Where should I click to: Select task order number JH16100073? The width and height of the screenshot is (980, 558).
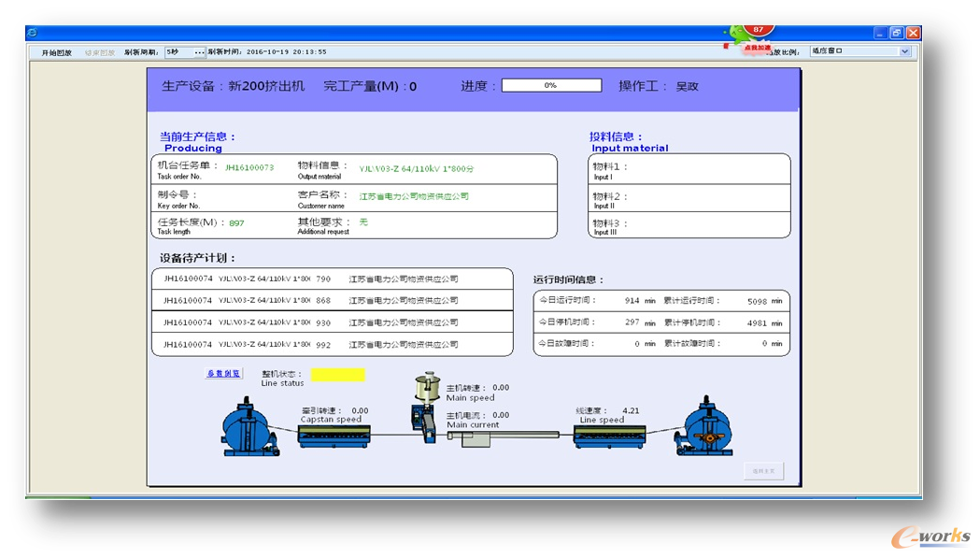(x=249, y=167)
